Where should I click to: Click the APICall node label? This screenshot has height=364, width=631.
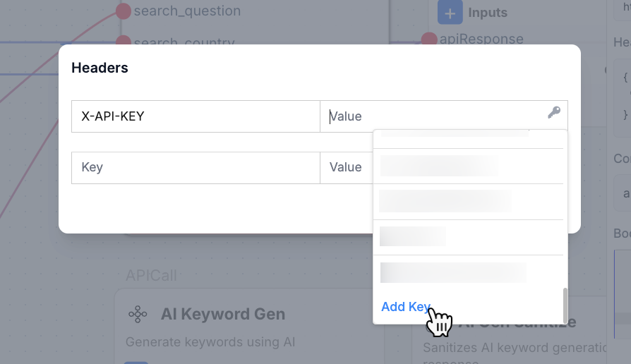pos(151,276)
